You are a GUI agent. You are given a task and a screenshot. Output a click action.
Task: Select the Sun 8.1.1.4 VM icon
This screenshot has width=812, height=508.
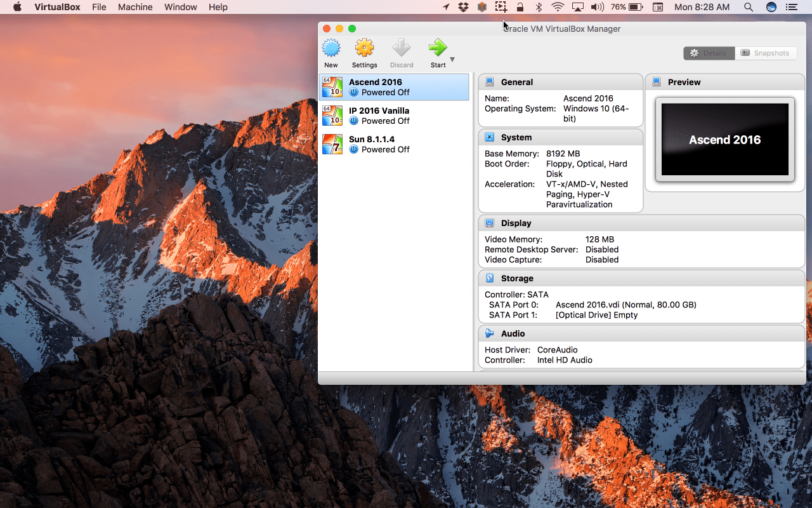coord(332,144)
